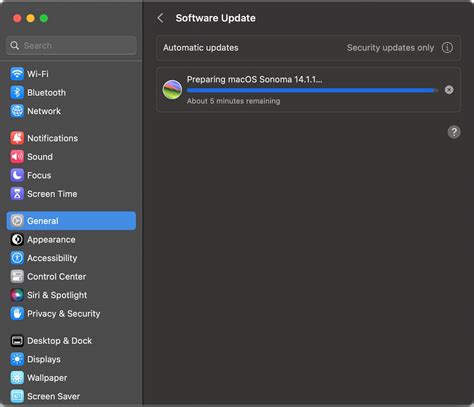Screen dimensions: 474x407
Task: Click the Control Center icon
Action: pos(17,276)
